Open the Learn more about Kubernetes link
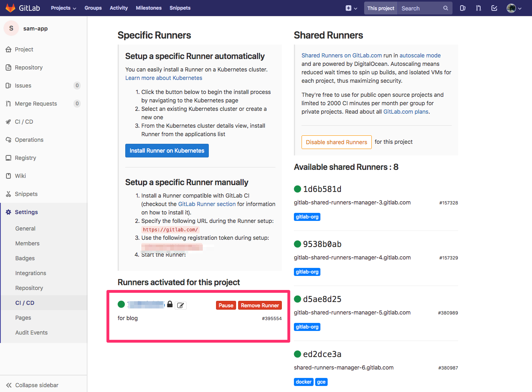The height and width of the screenshot is (392, 532). click(x=163, y=78)
